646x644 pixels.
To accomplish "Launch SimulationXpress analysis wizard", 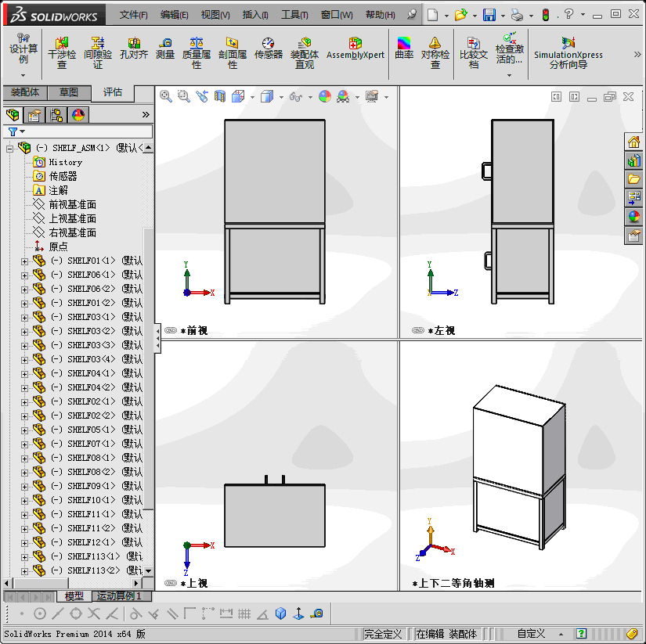I will tap(568, 53).
